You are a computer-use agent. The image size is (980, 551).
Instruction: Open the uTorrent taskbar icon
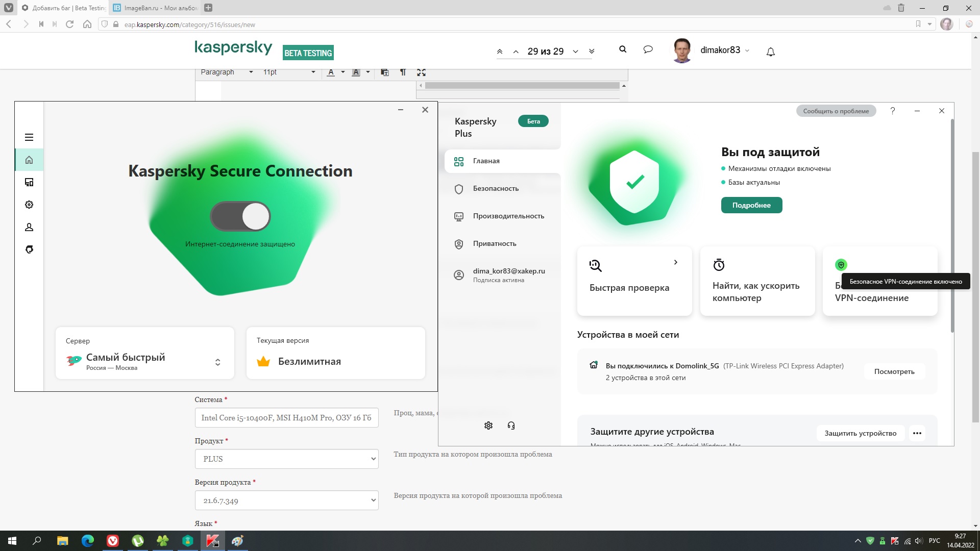(x=138, y=541)
